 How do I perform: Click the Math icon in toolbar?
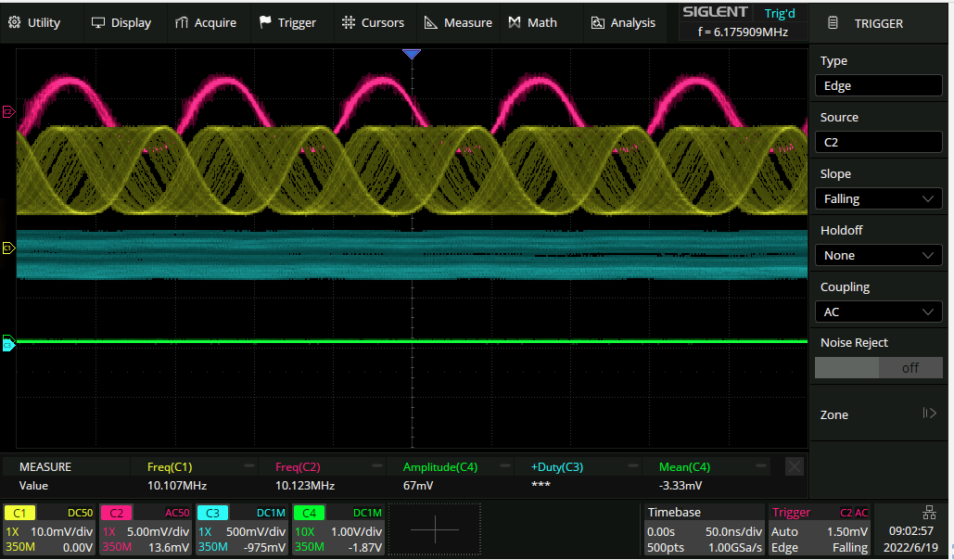pyautogui.click(x=515, y=22)
